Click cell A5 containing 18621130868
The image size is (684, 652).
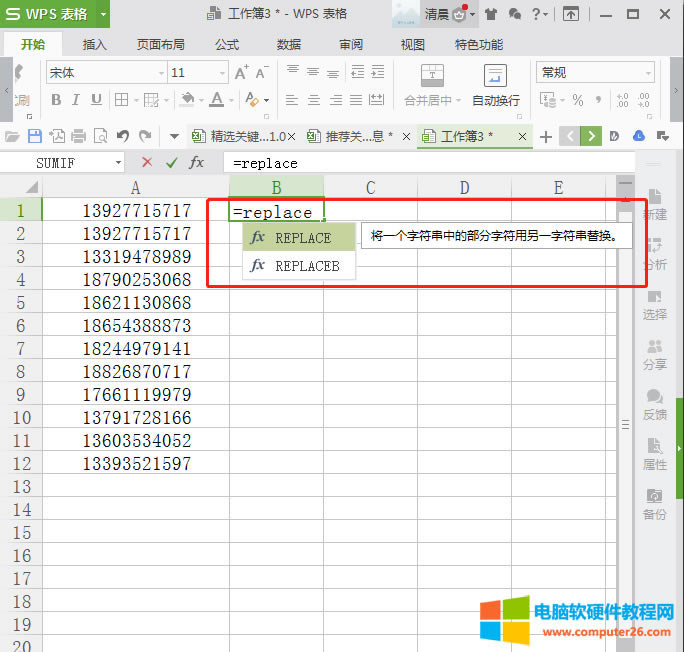136,302
